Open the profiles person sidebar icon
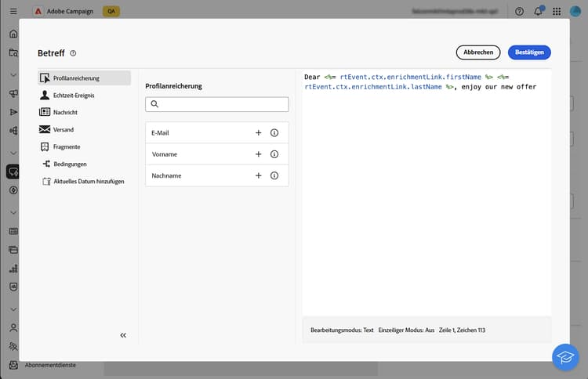Screen dimensions: 588x379 13,327
